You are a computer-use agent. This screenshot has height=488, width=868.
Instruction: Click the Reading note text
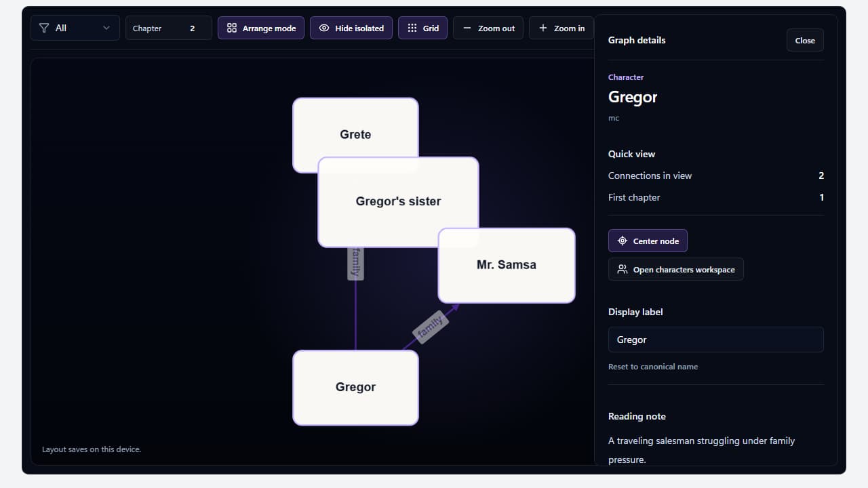[701, 450]
